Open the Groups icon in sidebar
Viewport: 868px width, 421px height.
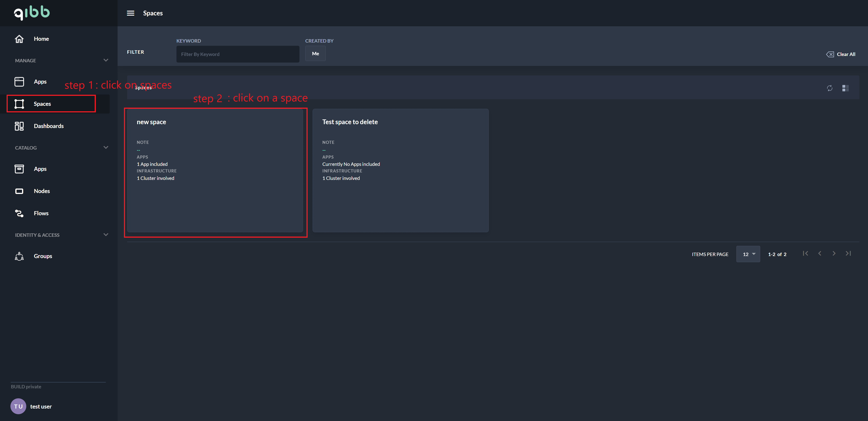point(19,256)
